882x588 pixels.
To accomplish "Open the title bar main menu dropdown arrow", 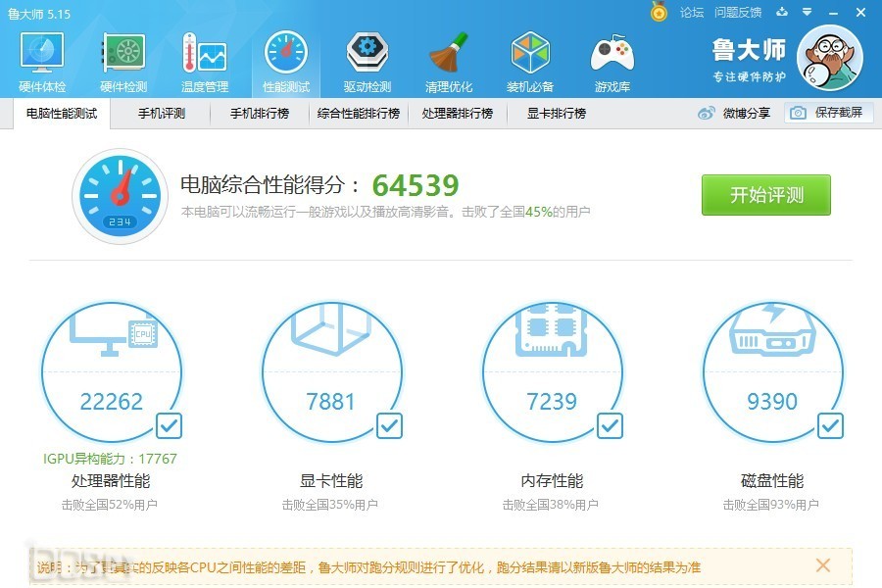I will click(x=807, y=13).
